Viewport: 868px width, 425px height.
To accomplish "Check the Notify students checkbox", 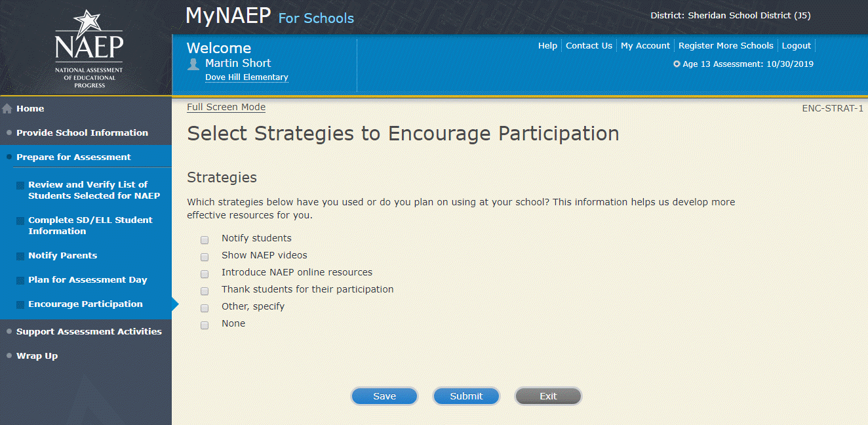I will pyautogui.click(x=205, y=240).
